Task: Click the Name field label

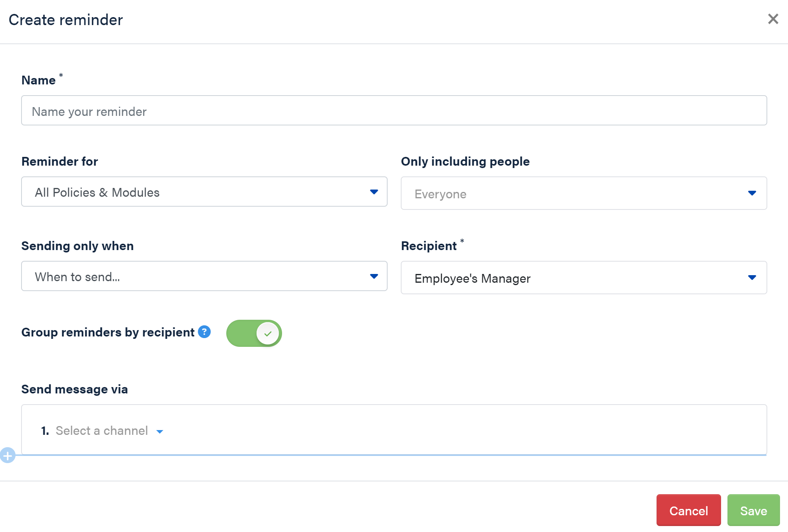Action: point(38,80)
